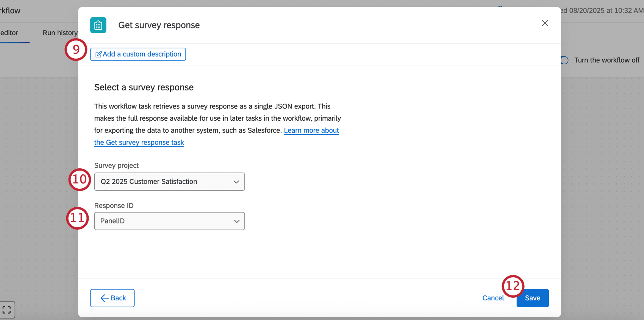The width and height of the screenshot is (644, 320).
Task: Click the red step 9 marker
Action: tap(76, 50)
